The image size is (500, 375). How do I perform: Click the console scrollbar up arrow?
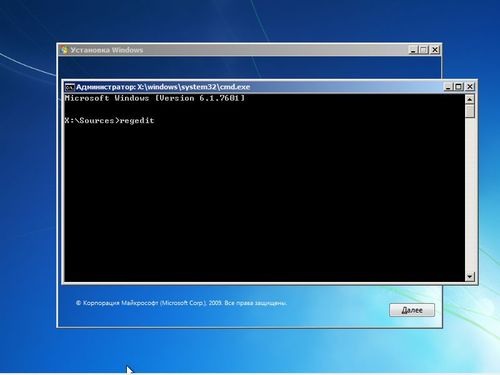coord(470,99)
